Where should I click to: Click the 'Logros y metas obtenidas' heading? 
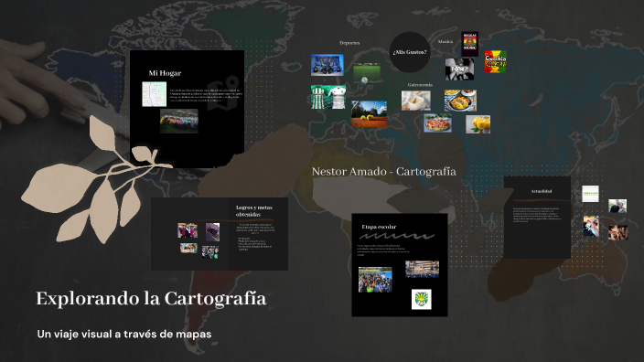(253, 211)
